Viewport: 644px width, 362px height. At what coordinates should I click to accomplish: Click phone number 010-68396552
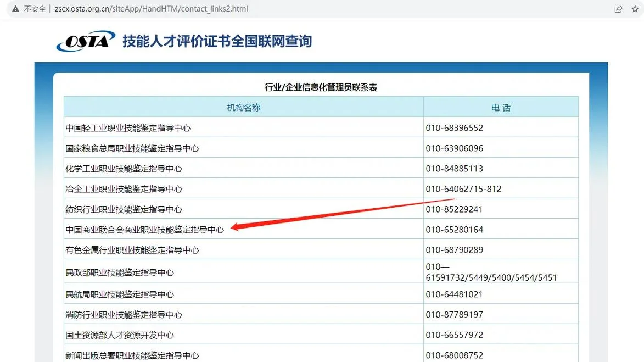454,128
